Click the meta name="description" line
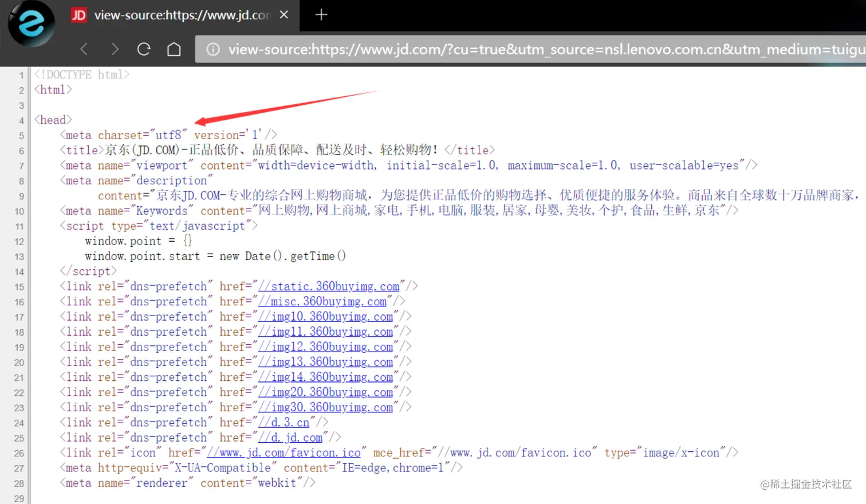Viewport: 866px width, 504px height. click(136, 180)
